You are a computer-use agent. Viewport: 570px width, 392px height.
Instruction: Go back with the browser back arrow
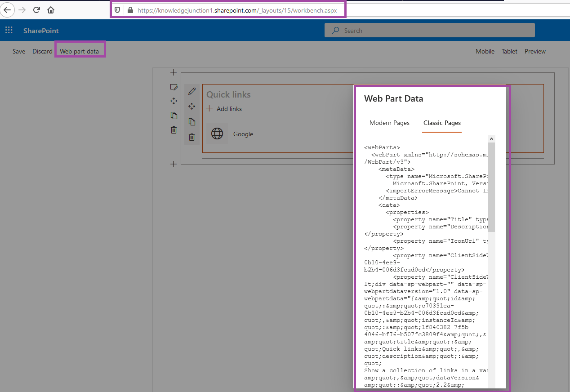(8, 10)
